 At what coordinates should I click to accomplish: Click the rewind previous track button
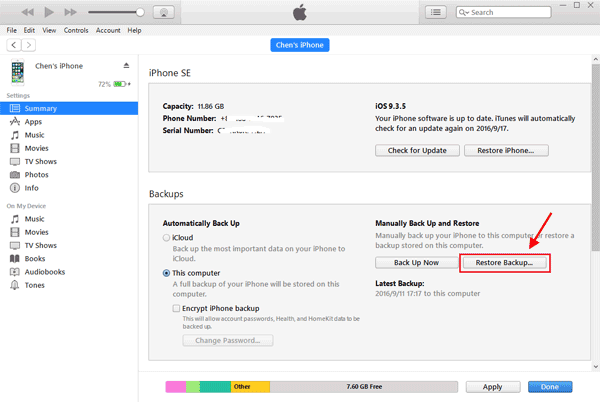point(28,12)
